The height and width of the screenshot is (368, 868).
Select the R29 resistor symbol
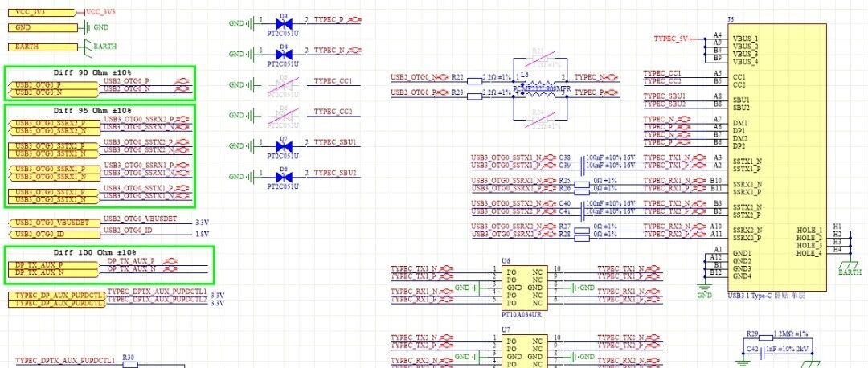(766, 337)
